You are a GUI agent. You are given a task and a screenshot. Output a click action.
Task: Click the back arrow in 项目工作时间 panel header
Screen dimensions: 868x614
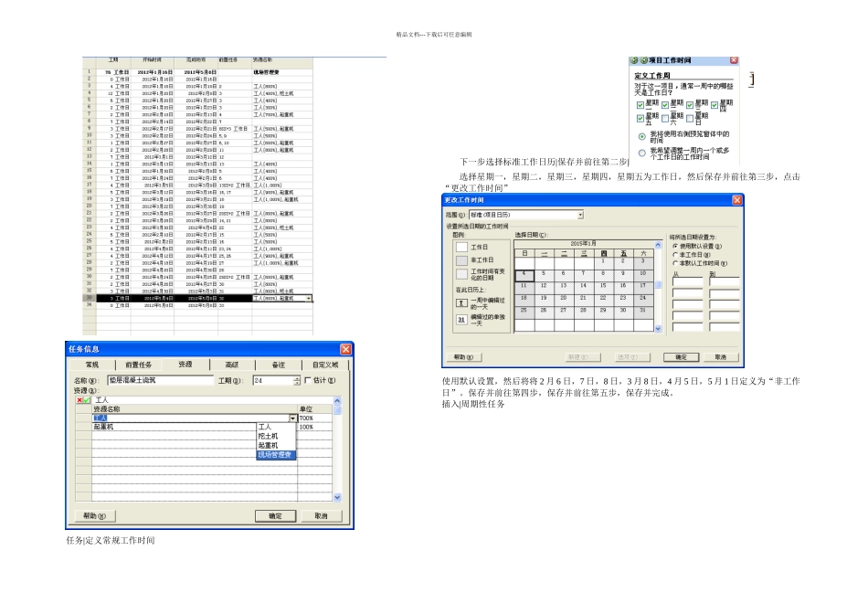click(x=634, y=60)
